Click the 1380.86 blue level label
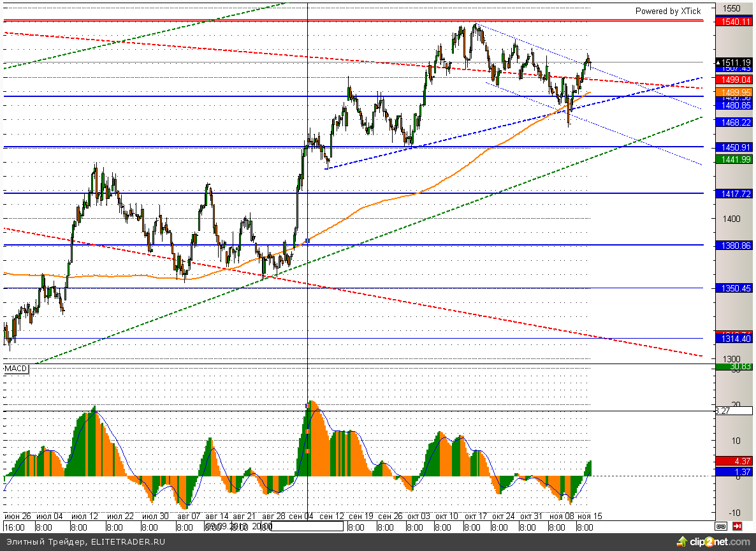 735,245
